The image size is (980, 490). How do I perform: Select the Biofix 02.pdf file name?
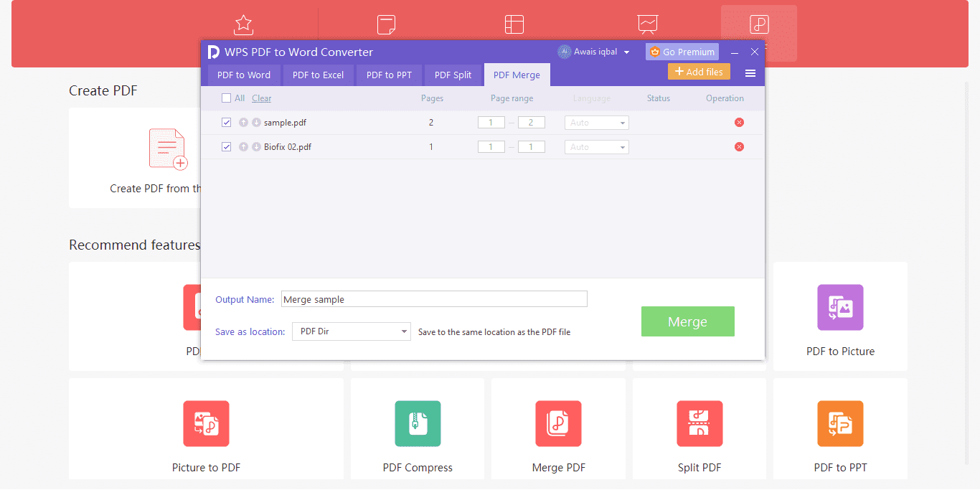[x=288, y=147]
